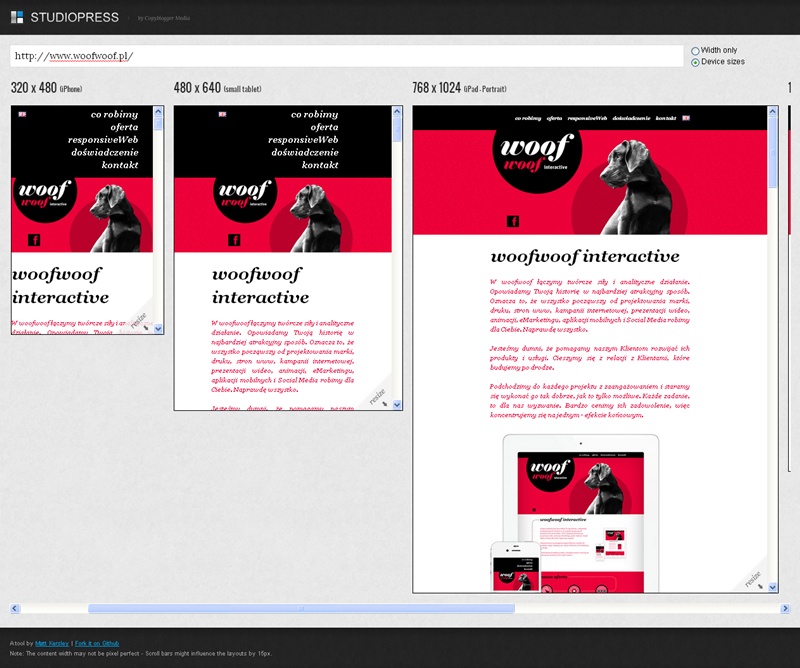800x668 pixels.
Task: Select the "Device sizes" radio option
Action: coord(695,62)
